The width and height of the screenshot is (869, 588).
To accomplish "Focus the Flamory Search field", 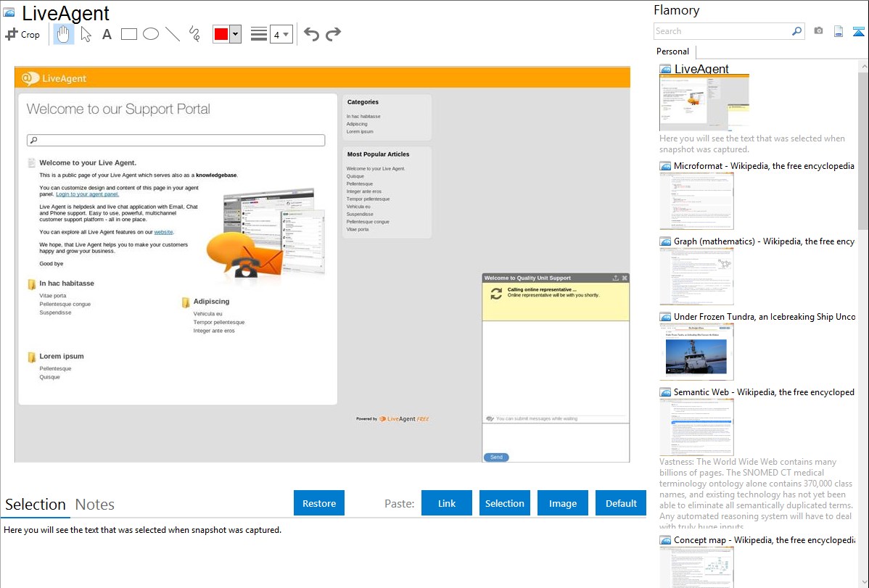I will coord(722,31).
